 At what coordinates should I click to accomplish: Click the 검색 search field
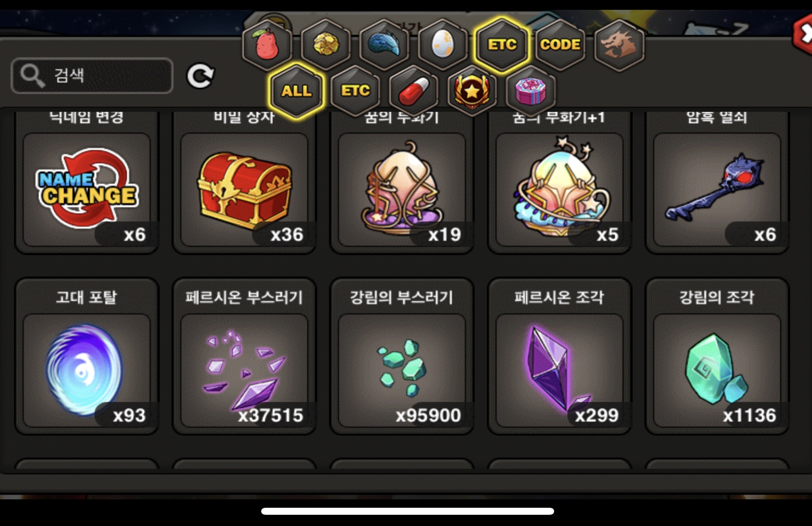tap(92, 76)
